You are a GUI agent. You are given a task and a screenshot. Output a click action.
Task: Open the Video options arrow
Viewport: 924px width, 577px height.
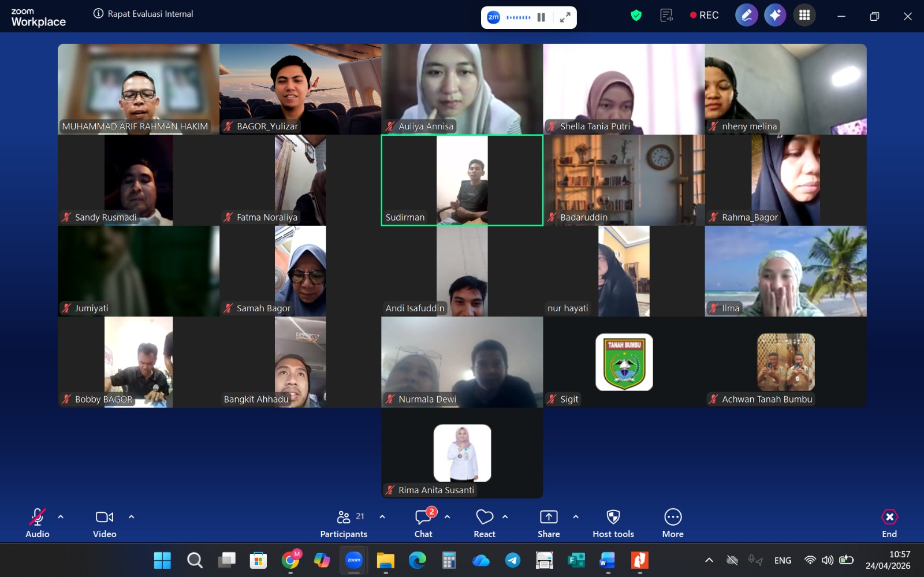click(131, 517)
